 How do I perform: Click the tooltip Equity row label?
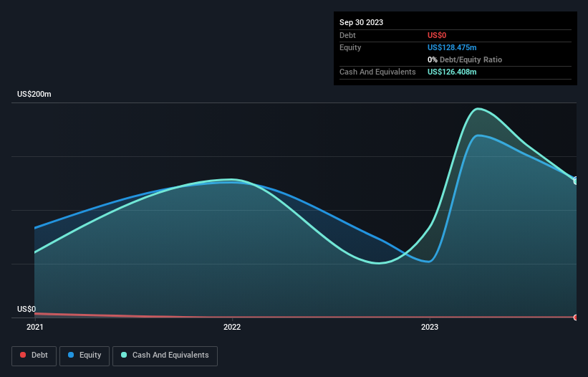click(x=350, y=47)
